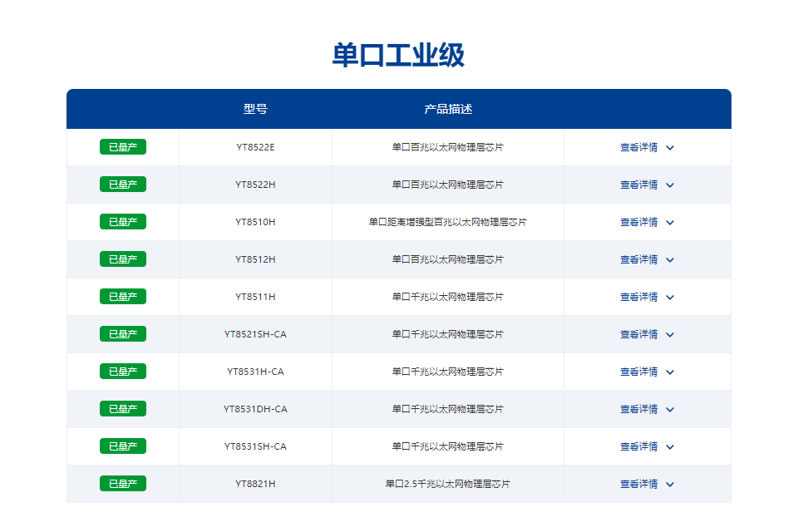Click the 已量产 badge in YT8821H row
Screen dimensions: 798x532
pos(123,484)
